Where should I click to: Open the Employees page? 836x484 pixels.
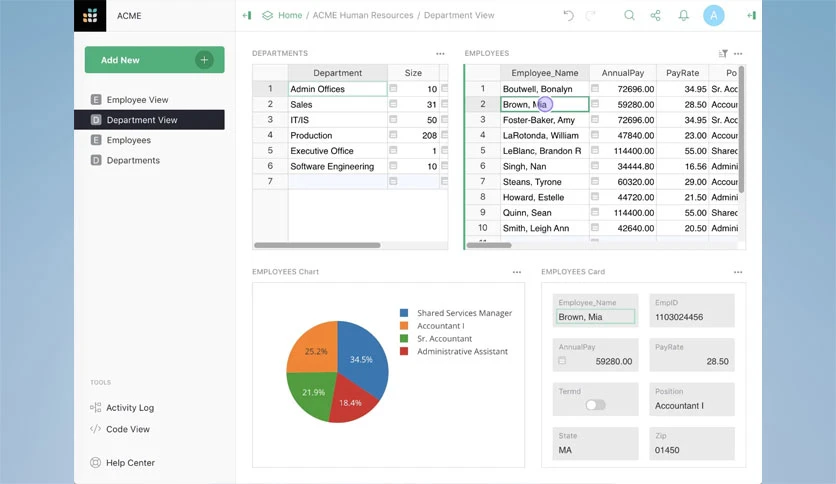(149, 140)
